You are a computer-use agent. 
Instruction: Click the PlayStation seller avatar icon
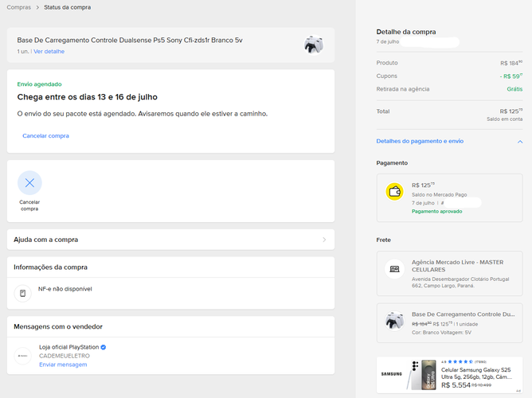[x=23, y=356]
